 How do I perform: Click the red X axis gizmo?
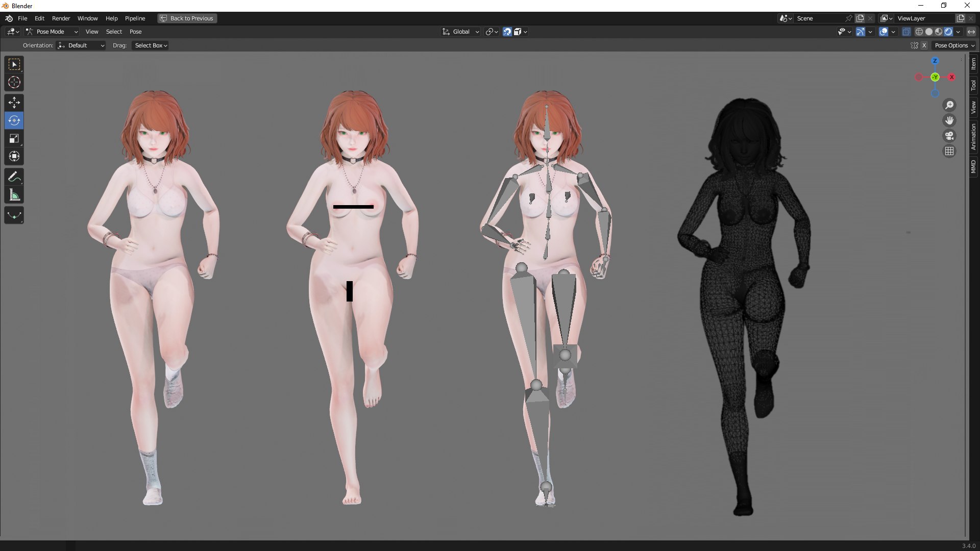(951, 77)
